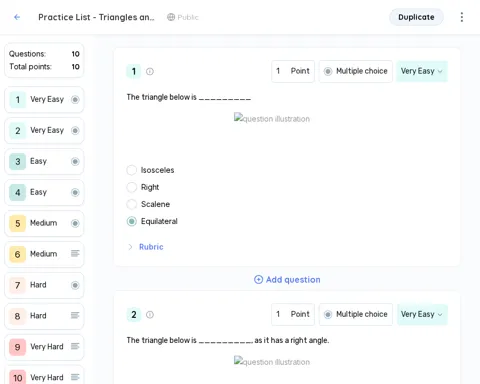Jump to question 5 Medium in sidebar
This screenshot has height=384, width=480.
(x=44, y=223)
